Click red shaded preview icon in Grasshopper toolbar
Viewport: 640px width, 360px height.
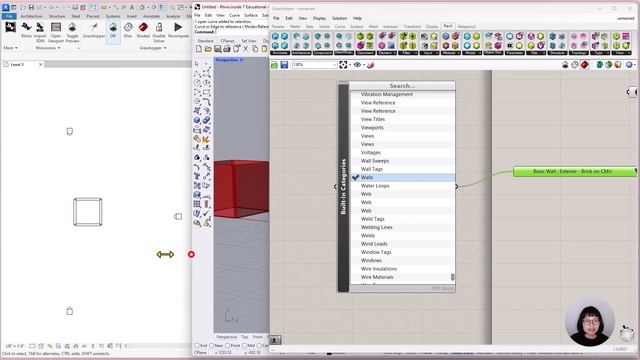(584, 65)
